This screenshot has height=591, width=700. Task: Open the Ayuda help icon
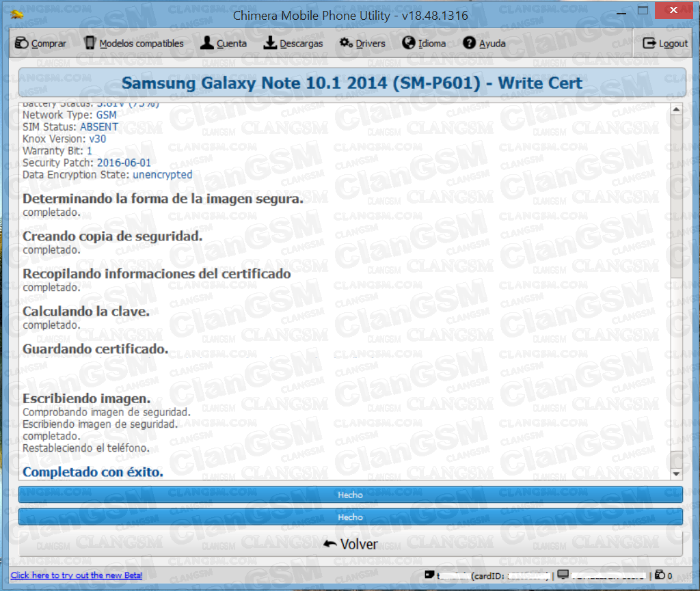tap(468, 42)
